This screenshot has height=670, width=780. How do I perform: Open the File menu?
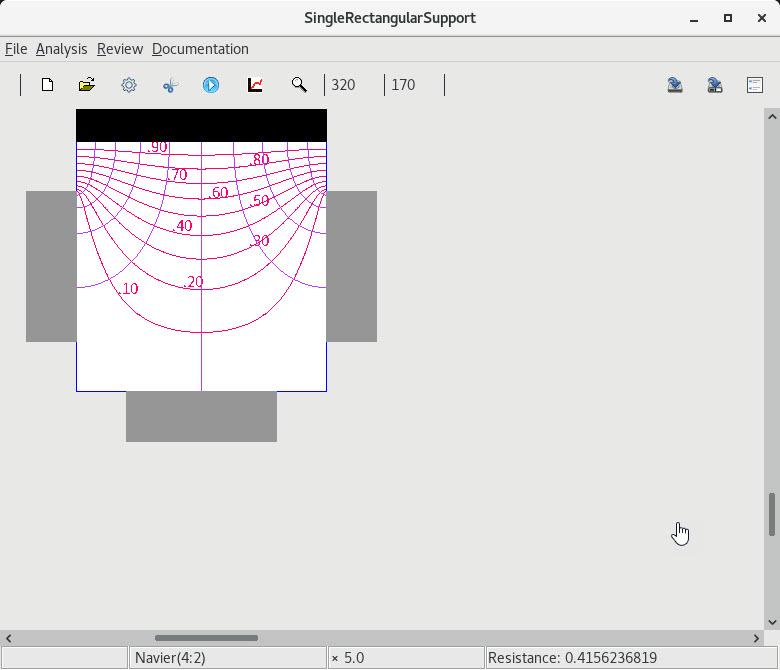point(16,49)
